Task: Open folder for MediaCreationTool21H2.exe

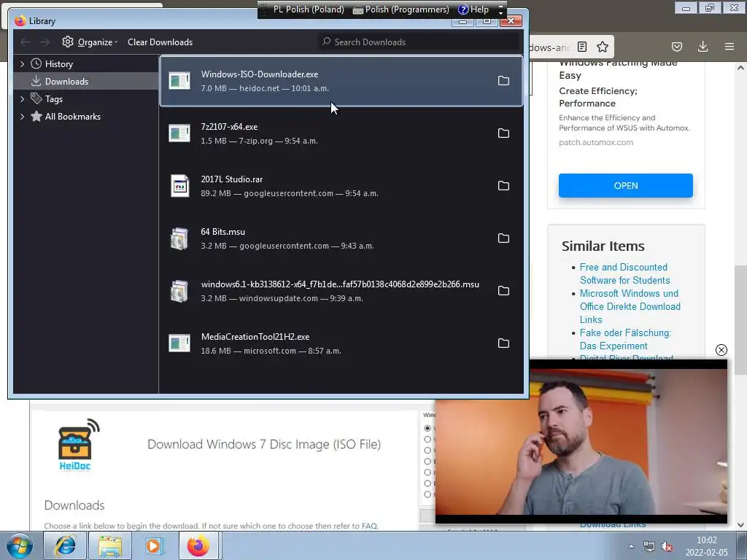Action: click(x=503, y=343)
